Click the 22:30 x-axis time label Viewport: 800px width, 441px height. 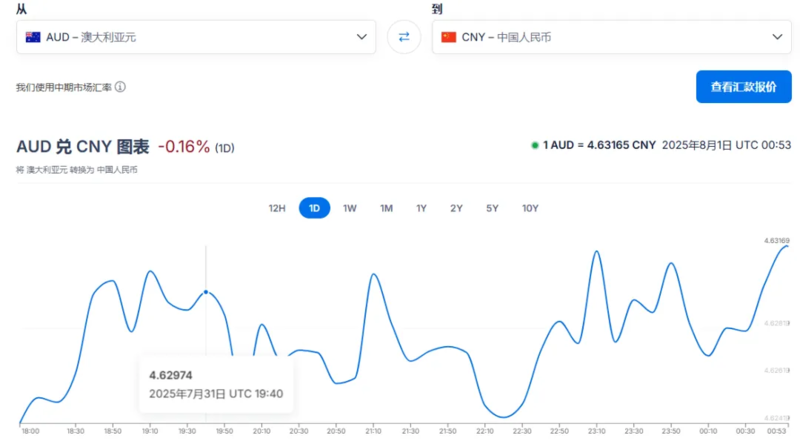(522, 431)
